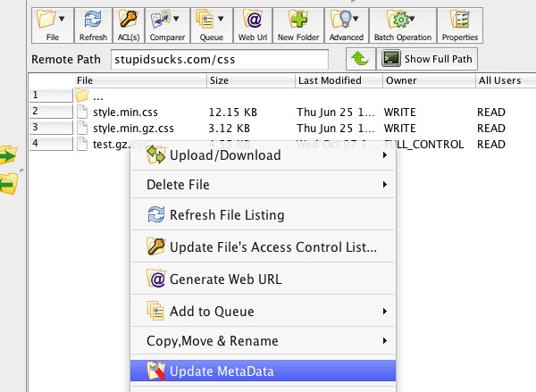Open the Queue toolbar button

pyautogui.click(x=211, y=26)
